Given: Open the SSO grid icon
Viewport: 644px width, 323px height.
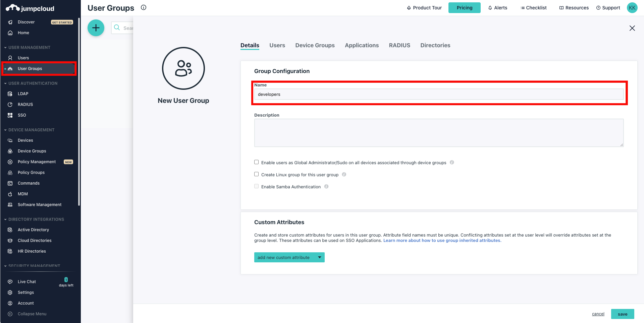Looking at the screenshot, I should (10, 115).
